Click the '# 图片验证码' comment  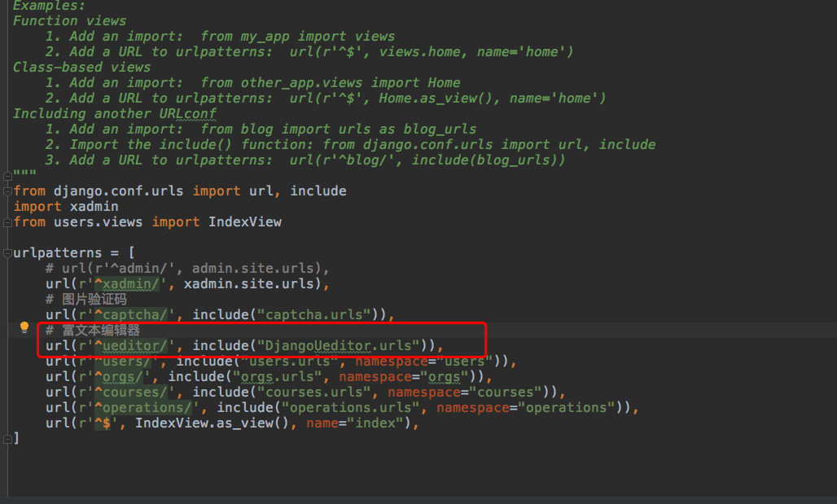click(x=86, y=300)
